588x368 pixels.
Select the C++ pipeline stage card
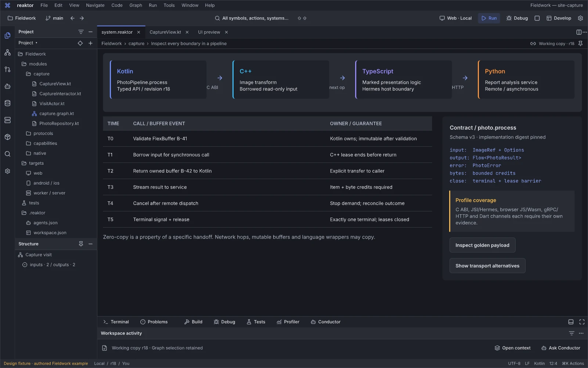coord(281,79)
